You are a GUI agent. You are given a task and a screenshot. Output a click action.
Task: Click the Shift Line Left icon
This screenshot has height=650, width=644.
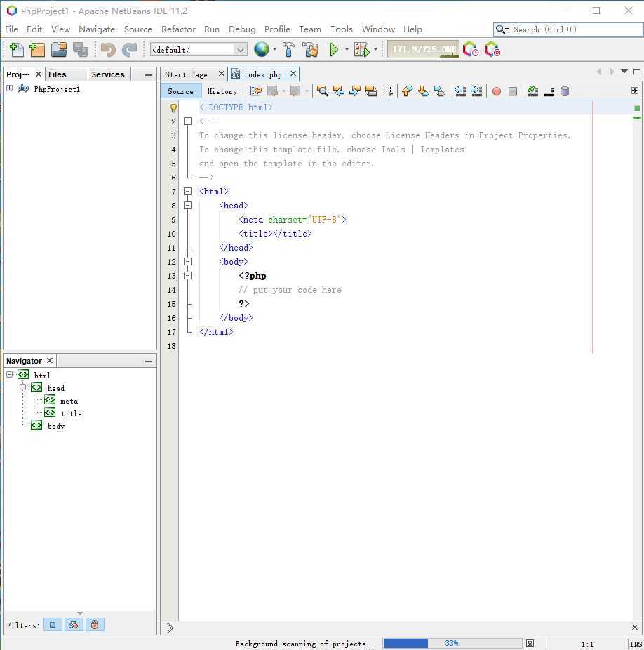click(x=460, y=91)
